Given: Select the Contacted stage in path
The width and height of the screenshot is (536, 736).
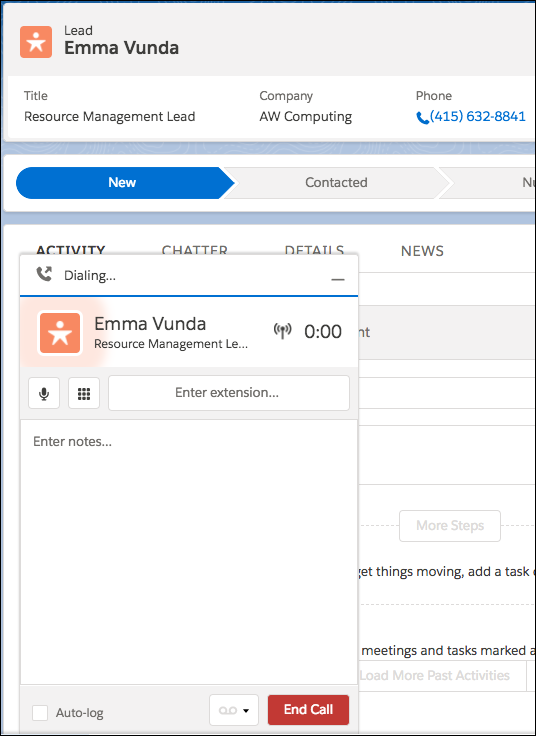Looking at the screenshot, I should (x=336, y=183).
